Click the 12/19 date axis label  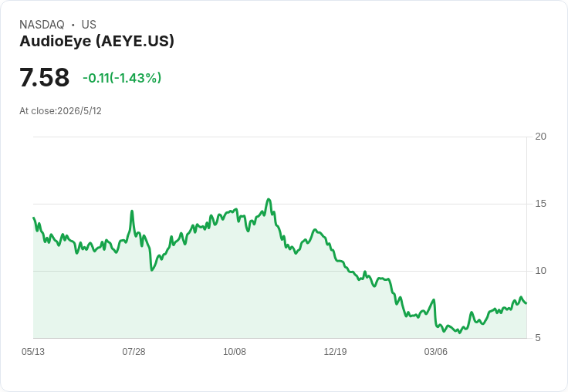point(335,351)
